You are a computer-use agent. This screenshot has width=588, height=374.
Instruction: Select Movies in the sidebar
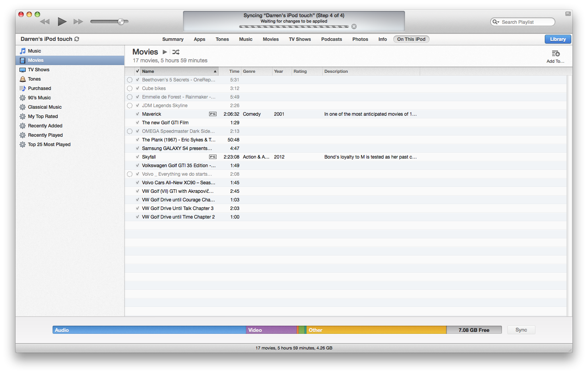click(70, 60)
